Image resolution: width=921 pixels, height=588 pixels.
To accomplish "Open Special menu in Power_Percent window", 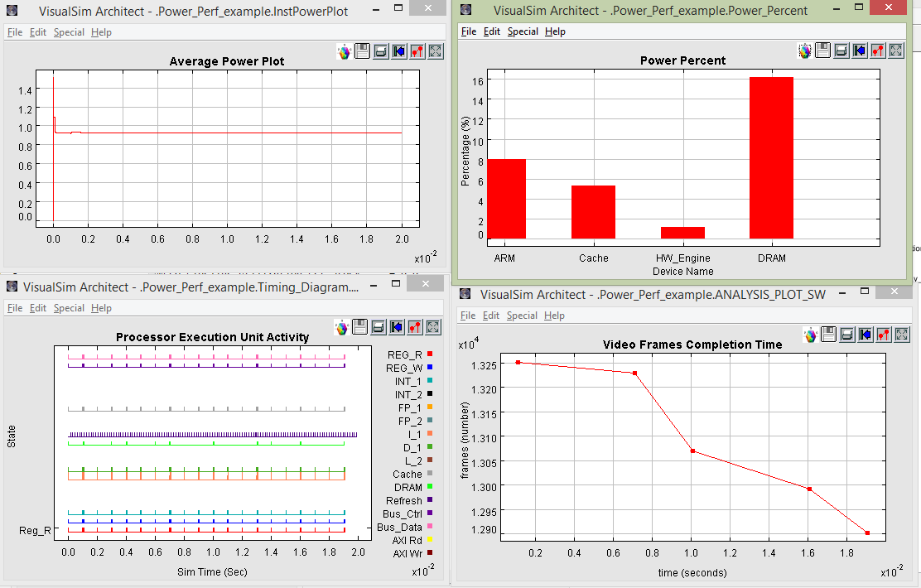I will tap(523, 31).
